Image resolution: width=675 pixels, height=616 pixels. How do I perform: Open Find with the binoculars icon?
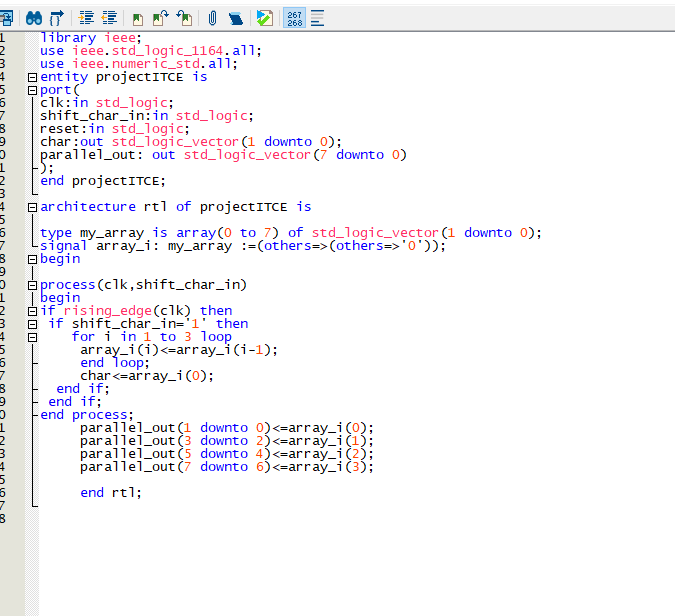point(34,18)
